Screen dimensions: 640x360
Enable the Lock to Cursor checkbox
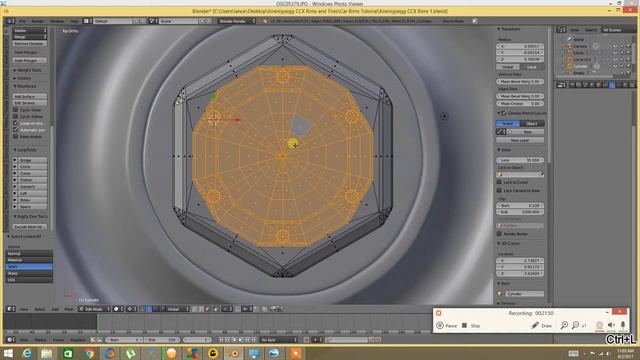499,182
